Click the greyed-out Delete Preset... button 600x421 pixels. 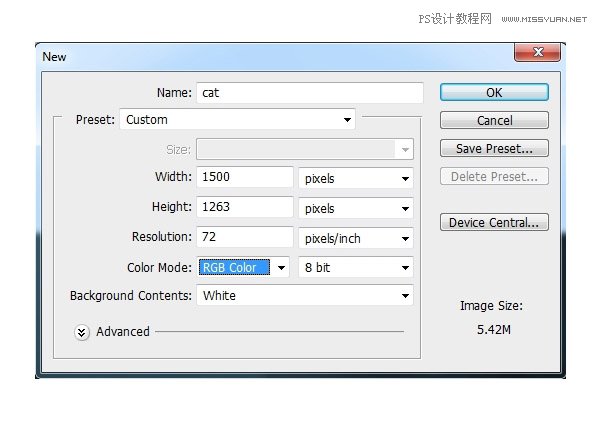coord(494,177)
